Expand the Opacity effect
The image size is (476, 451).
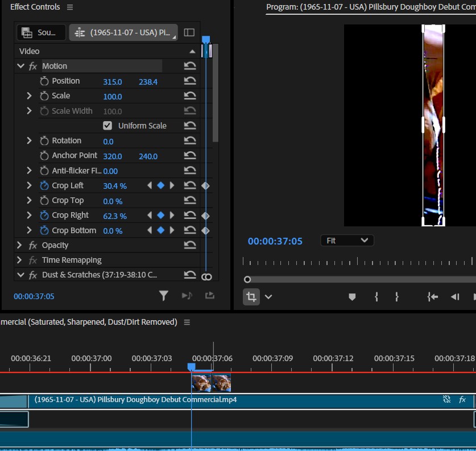click(x=19, y=245)
